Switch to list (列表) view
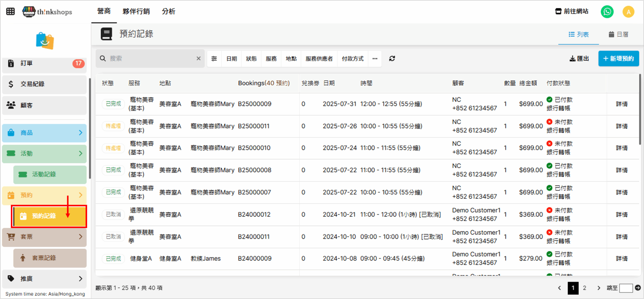Viewport: 644px width, 299px height. [x=579, y=34]
